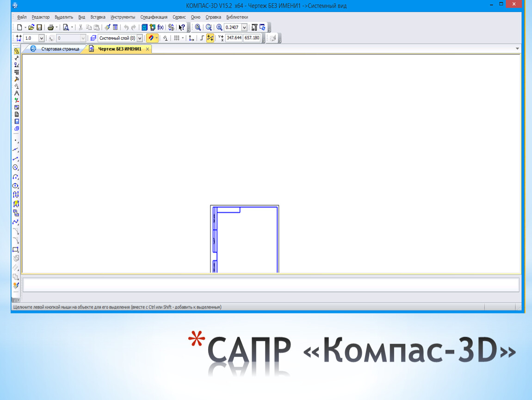Image resolution: width=532 pixels, height=400 pixels.
Task: Expand the new document dropdown arrow
Action: pos(25,27)
